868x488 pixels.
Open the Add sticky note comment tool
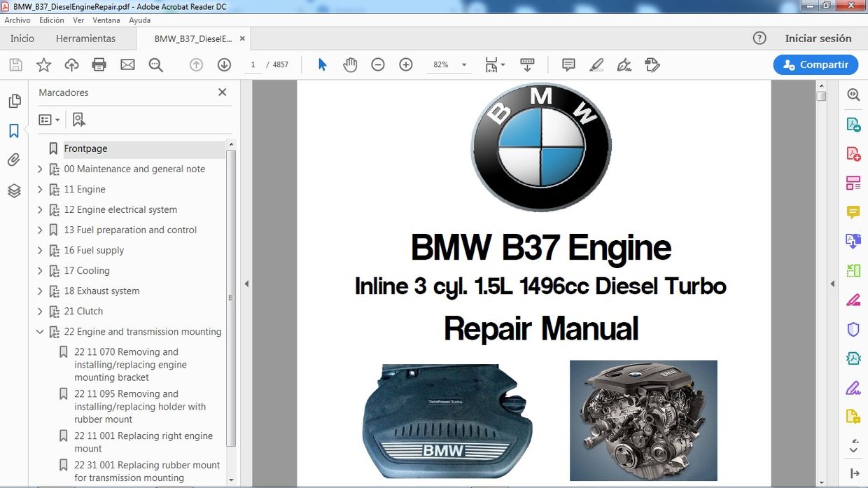pyautogui.click(x=568, y=64)
